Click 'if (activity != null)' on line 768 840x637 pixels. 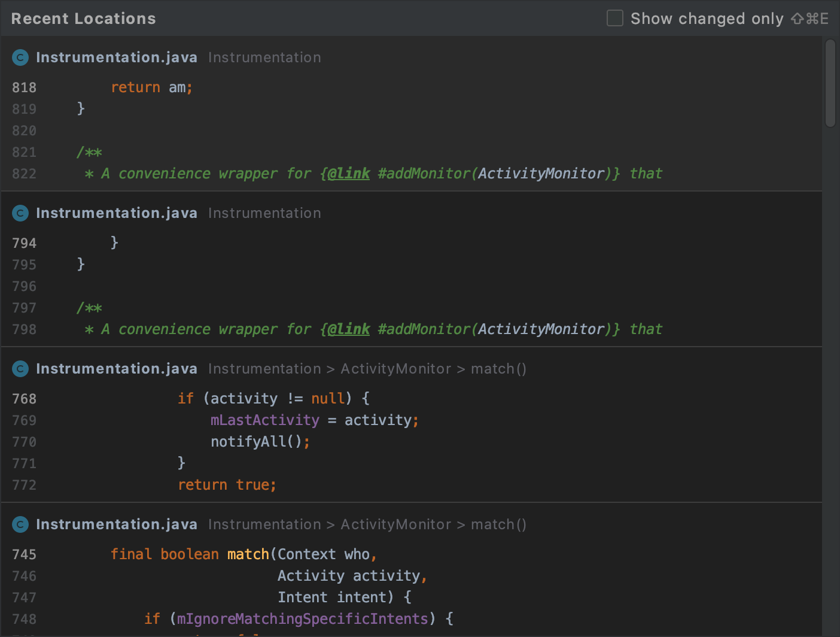coord(265,399)
